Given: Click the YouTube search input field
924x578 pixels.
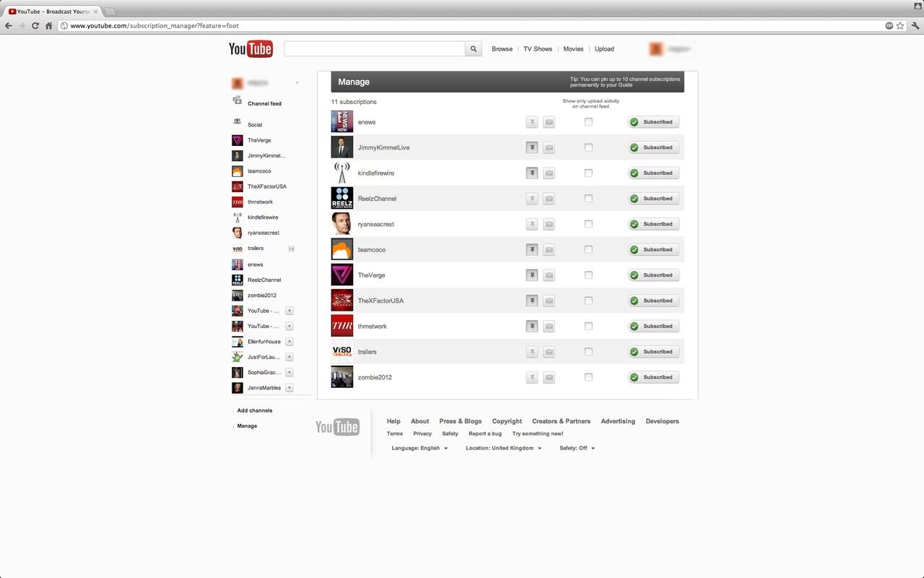Looking at the screenshot, I should (374, 49).
